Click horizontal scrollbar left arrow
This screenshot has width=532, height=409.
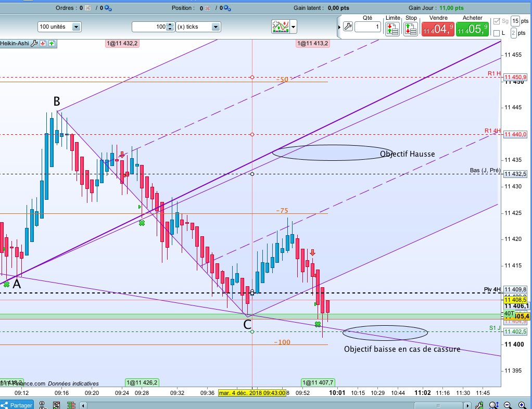coord(83,405)
